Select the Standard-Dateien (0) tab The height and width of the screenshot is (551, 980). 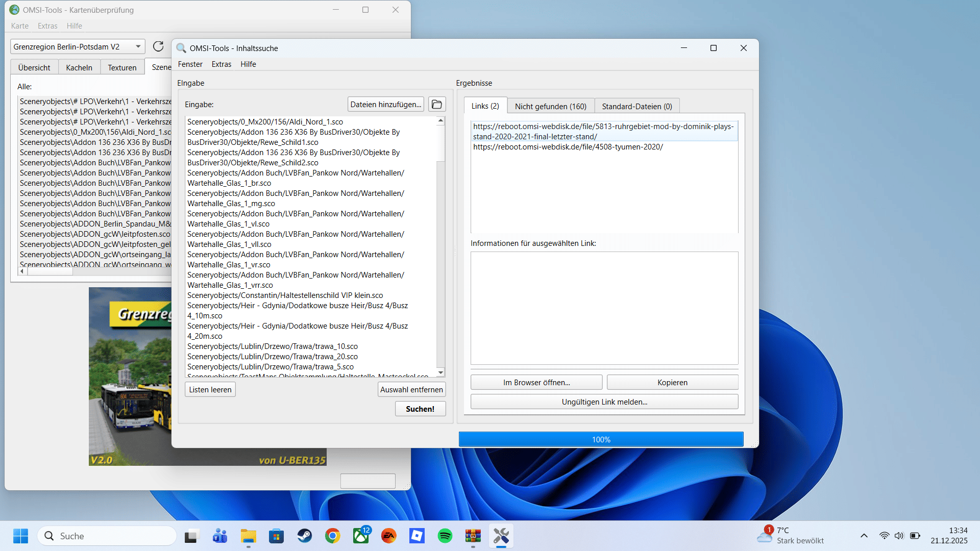pyautogui.click(x=636, y=106)
